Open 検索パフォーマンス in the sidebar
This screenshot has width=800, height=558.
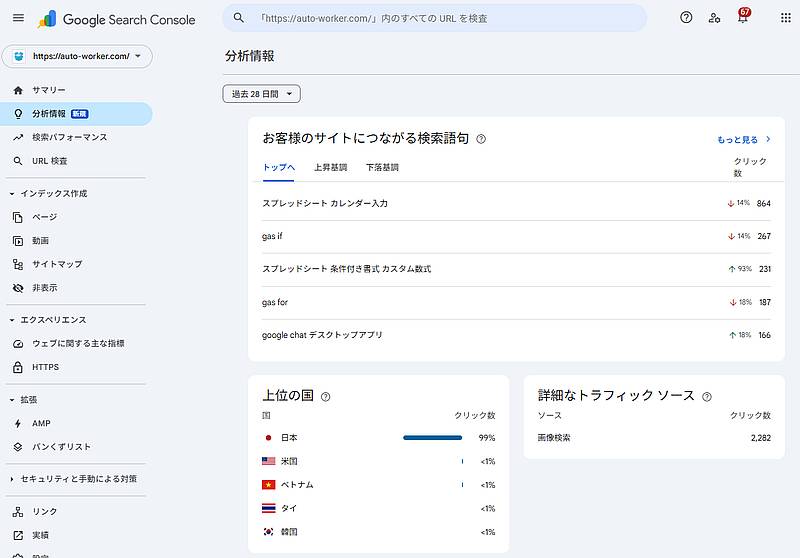coord(77,137)
